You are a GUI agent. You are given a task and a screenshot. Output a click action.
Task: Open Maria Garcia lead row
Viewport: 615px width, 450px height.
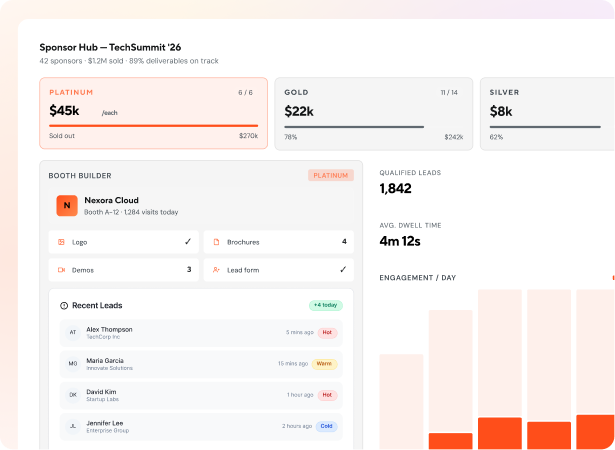(x=201, y=364)
